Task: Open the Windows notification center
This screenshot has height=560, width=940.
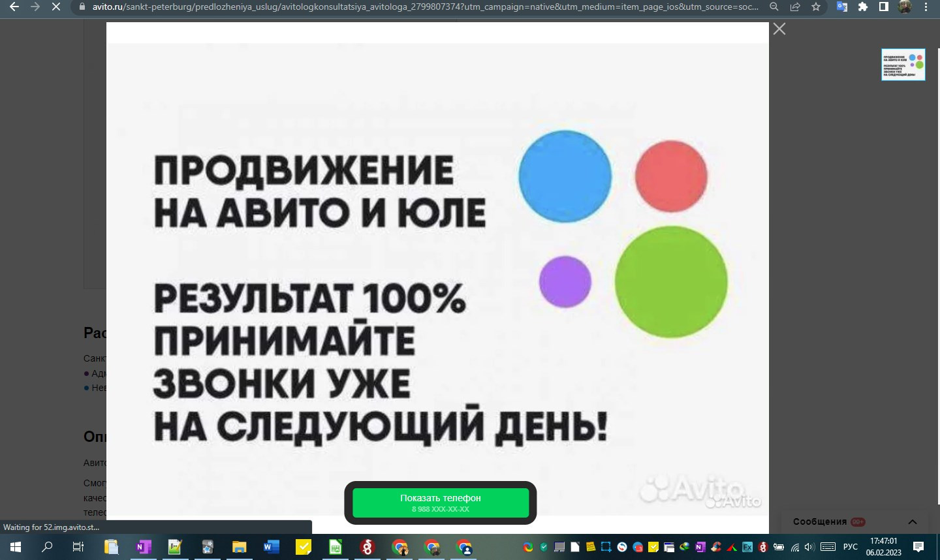Action: [918, 547]
